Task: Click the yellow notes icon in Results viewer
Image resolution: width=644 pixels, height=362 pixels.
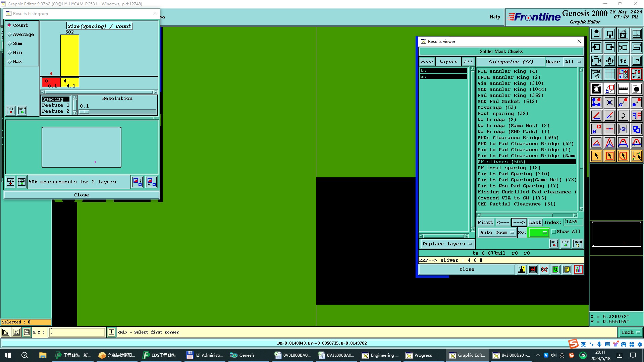Action: [567, 269]
